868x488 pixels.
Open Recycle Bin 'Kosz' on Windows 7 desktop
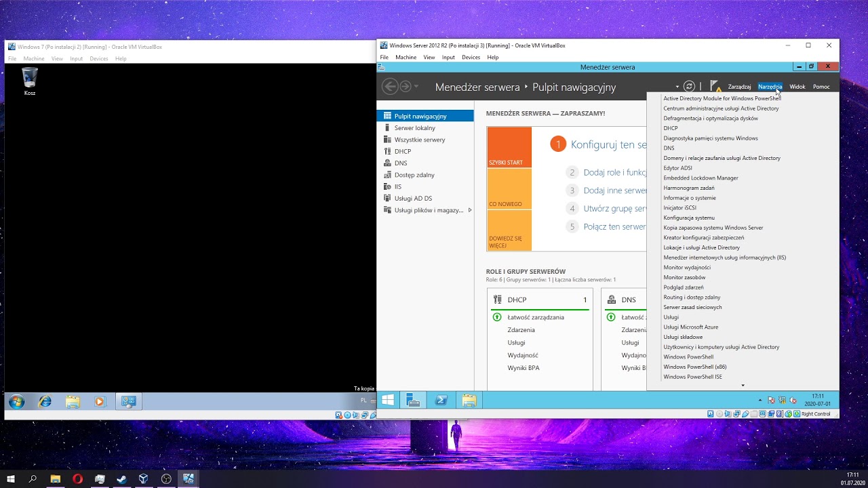point(30,82)
